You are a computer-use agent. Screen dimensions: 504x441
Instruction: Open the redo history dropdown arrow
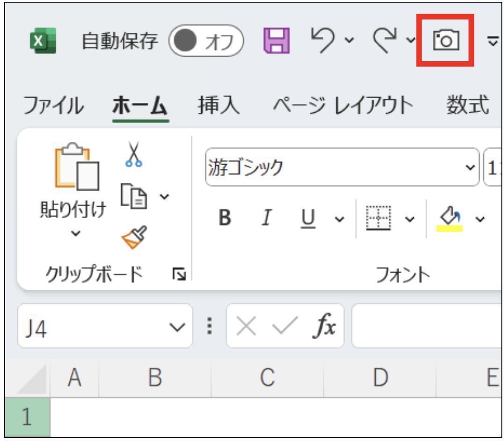coord(410,40)
